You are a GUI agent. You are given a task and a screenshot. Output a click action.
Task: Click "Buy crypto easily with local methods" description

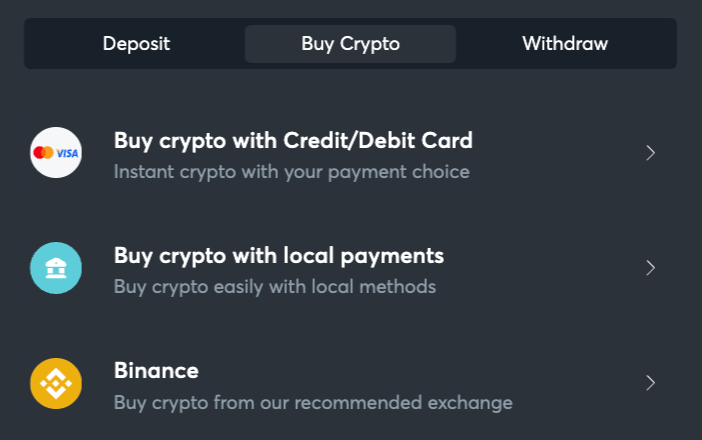click(x=275, y=287)
